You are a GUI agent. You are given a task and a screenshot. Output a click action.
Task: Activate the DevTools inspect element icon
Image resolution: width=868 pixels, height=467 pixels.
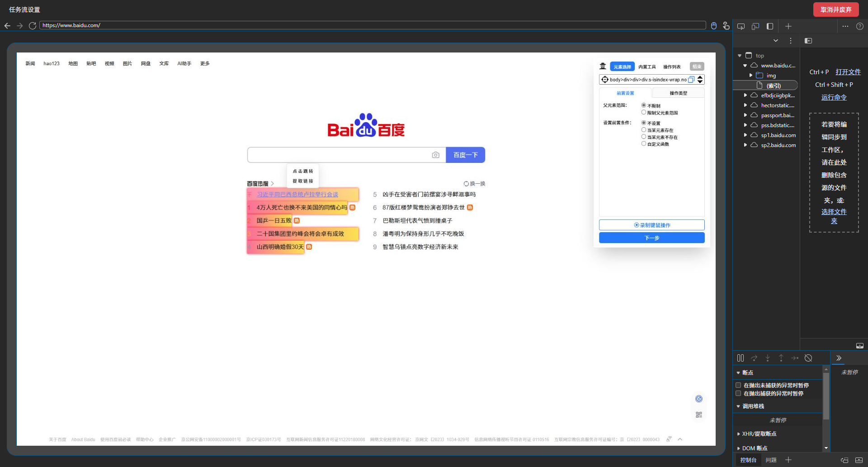pos(741,26)
